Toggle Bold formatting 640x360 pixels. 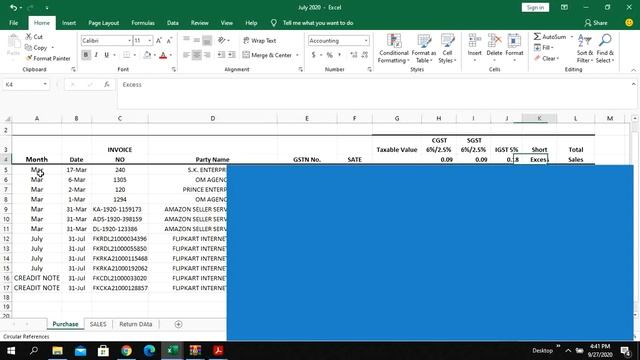coord(86,55)
